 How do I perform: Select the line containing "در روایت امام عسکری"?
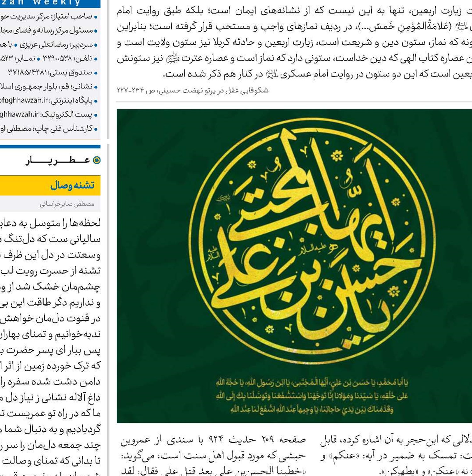coord(317,75)
